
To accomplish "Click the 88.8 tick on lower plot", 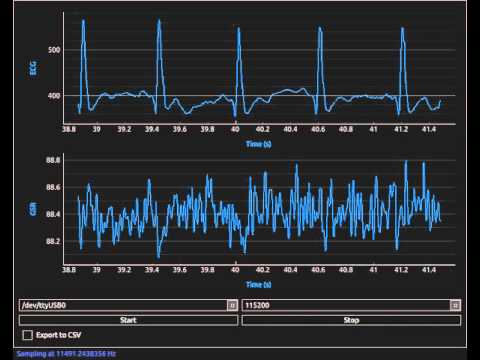I will coord(53,160).
